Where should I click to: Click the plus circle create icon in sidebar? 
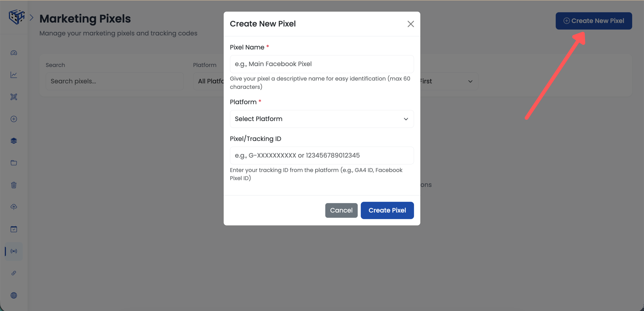coord(14,119)
